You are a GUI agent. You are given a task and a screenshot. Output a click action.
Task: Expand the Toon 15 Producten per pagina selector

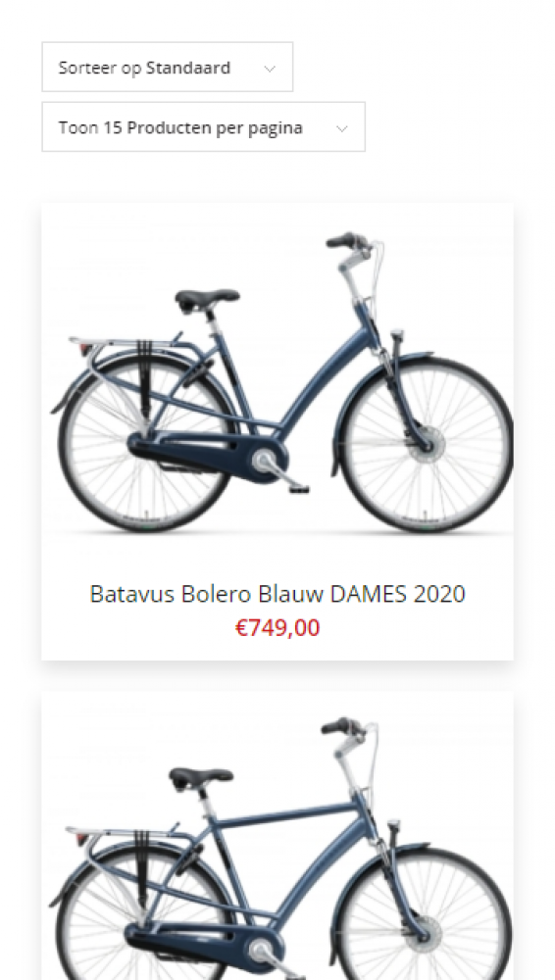tap(203, 126)
